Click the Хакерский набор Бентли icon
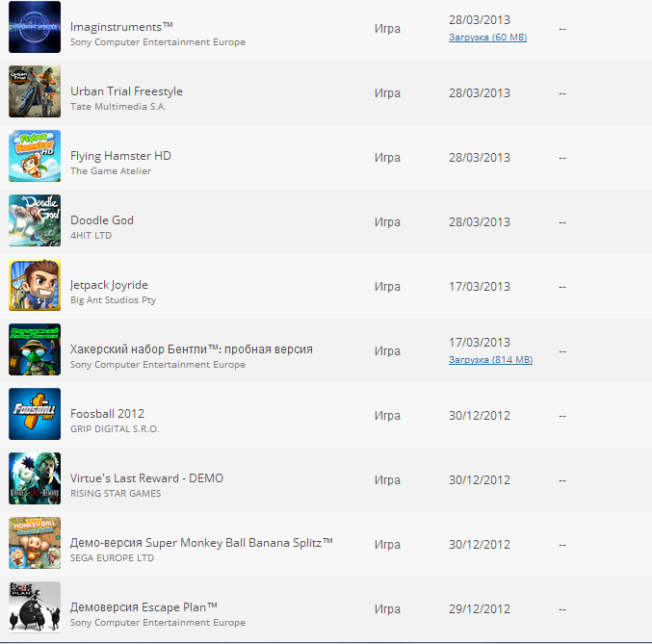Image resolution: width=652 pixels, height=644 pixels. (x=35, y=349)
